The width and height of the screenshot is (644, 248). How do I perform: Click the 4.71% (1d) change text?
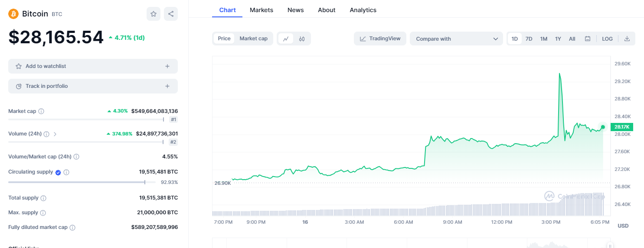pyautogui.click(x=127, y=38)
